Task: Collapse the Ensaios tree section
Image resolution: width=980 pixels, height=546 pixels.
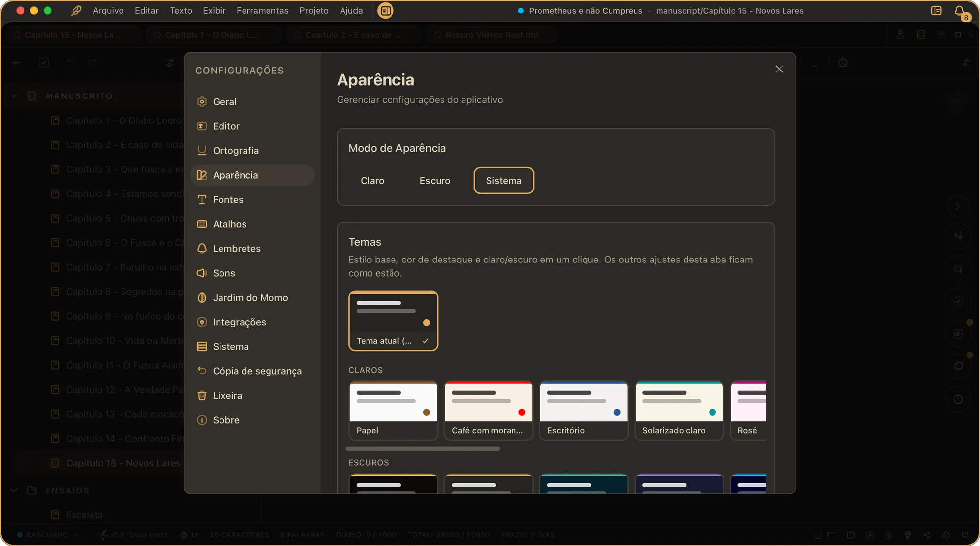Action: [14, 490]
